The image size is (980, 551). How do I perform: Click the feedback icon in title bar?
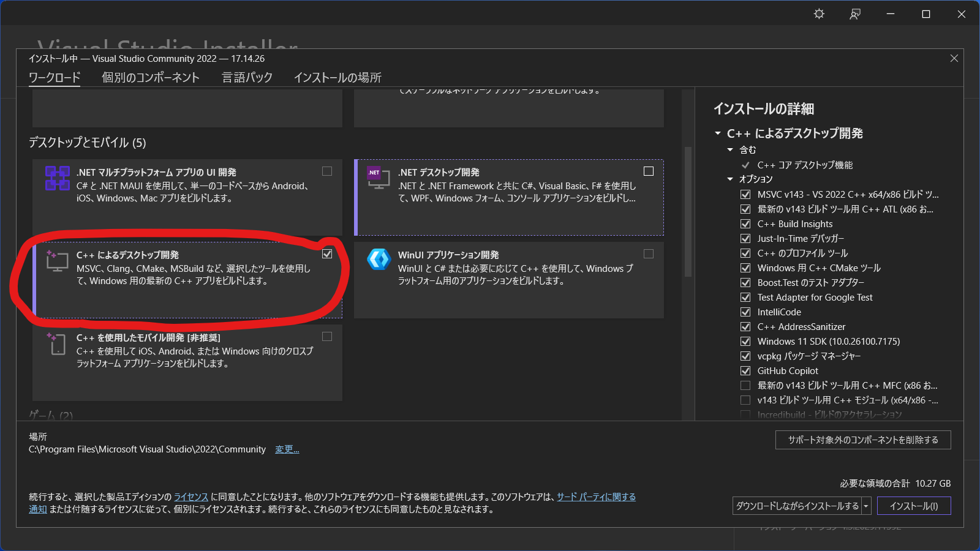click(x=855, y=14)
